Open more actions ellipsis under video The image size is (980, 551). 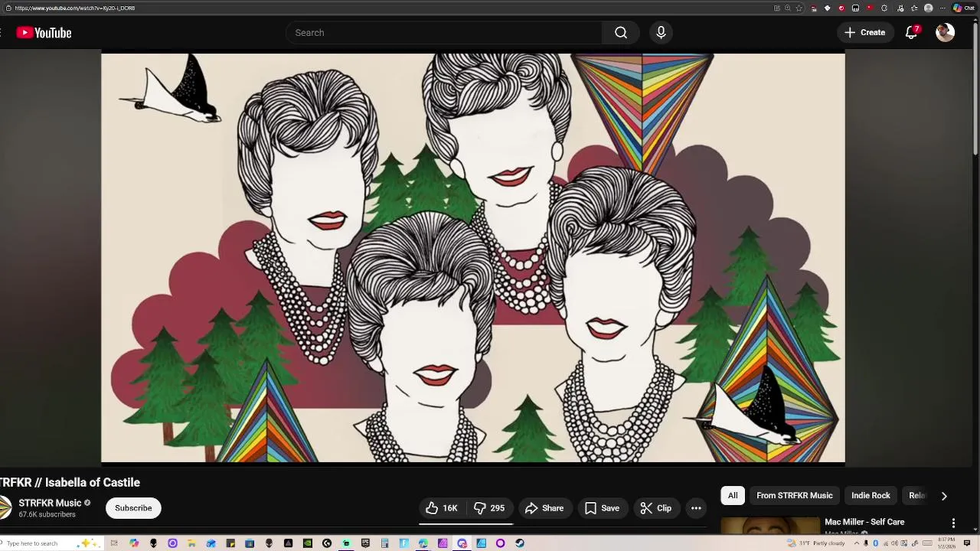(x=696, y=508)
